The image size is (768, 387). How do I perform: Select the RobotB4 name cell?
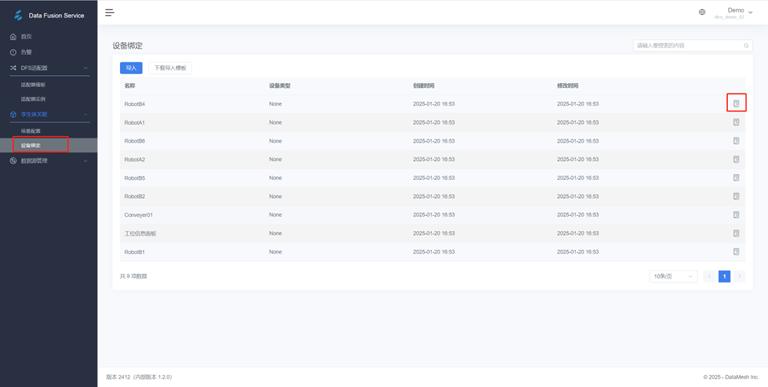coord(135,104)
